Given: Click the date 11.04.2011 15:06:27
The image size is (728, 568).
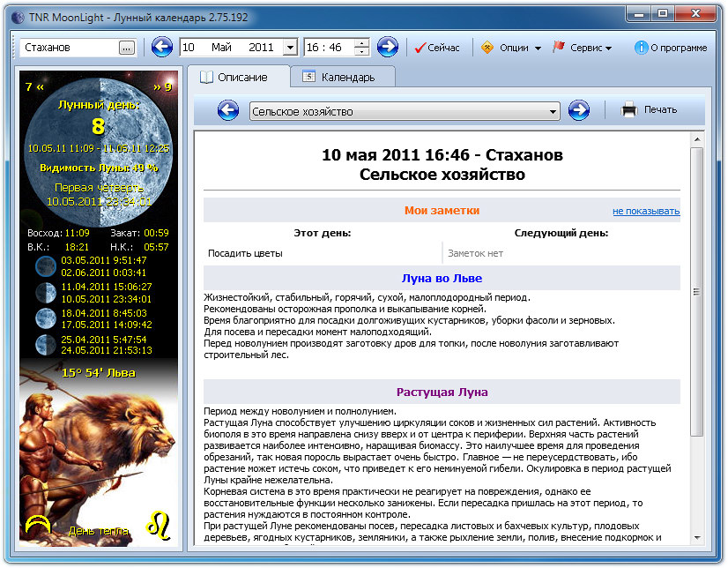Looking at the screenshot, I should 107,287.
